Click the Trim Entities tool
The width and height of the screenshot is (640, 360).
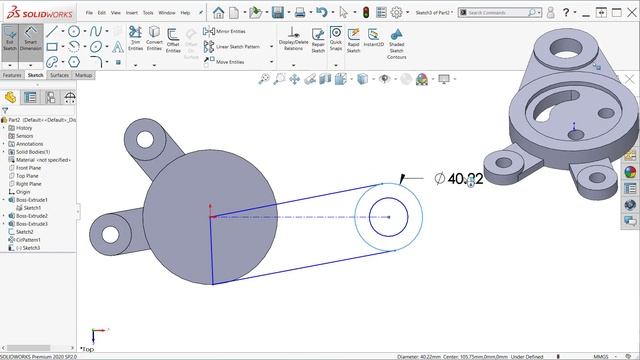pyautogui.click(x=136, y=38)
